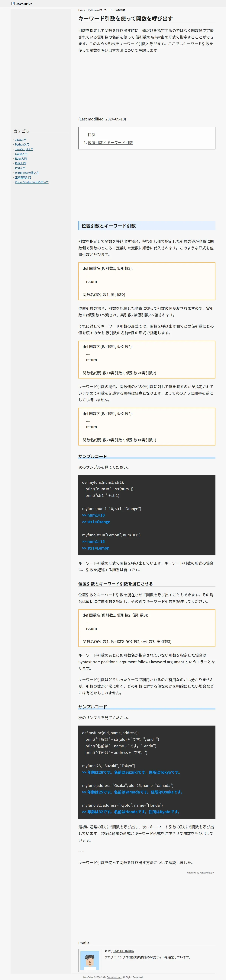226x980 pixels.
Task: Open WordPressの使い方 category link
Action: (x=27, y=173)
